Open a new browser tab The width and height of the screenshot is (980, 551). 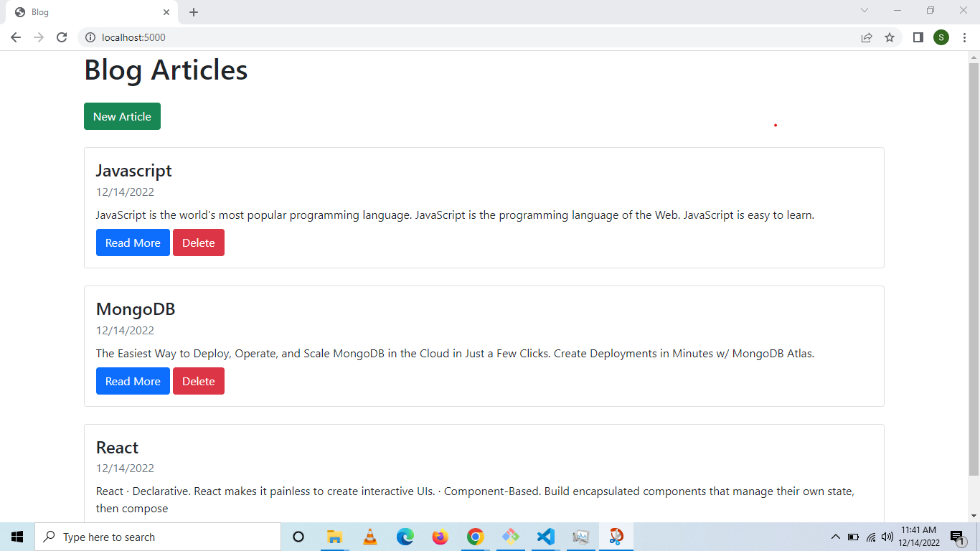pos(194,12)
